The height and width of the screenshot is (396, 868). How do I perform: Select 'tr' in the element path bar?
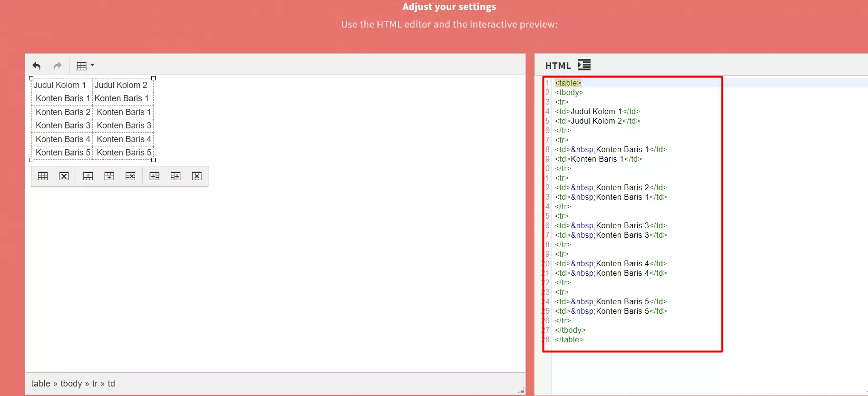coord(95,384)
